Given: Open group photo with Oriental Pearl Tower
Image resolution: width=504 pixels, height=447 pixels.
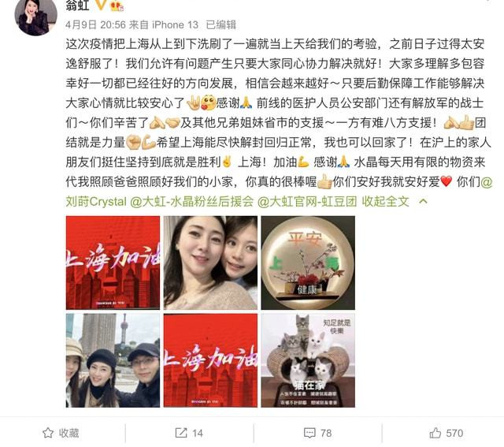Looking at the screenshot, I should (113, 360).
